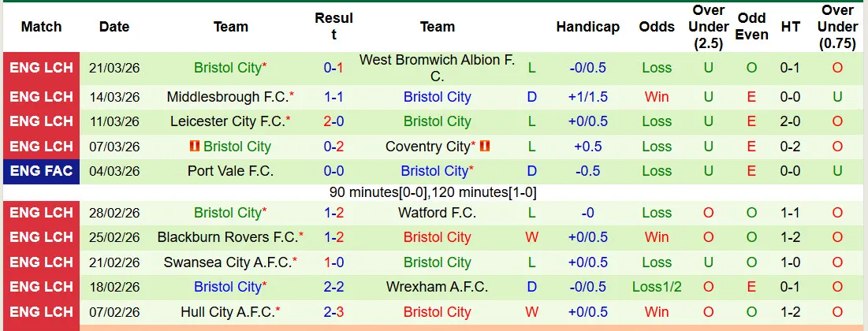Click the red card icon beside Coventry City
868x331 pixels.
pos(486,147)
